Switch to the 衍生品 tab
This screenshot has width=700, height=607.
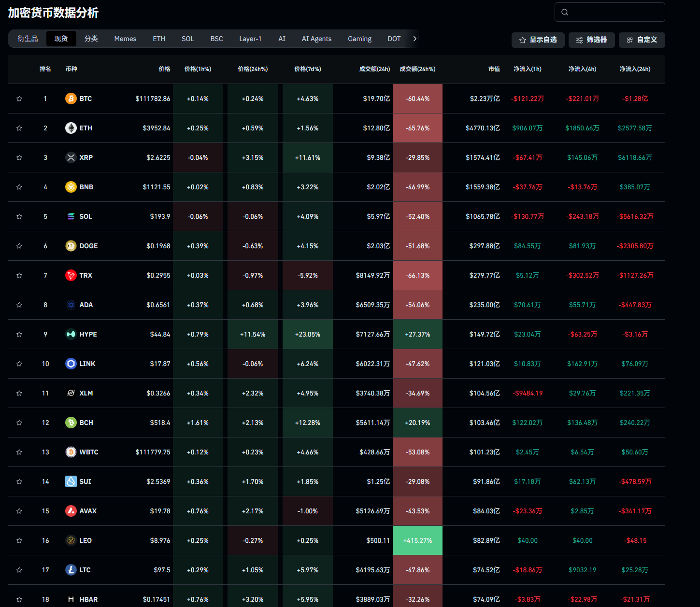[28, 39]
